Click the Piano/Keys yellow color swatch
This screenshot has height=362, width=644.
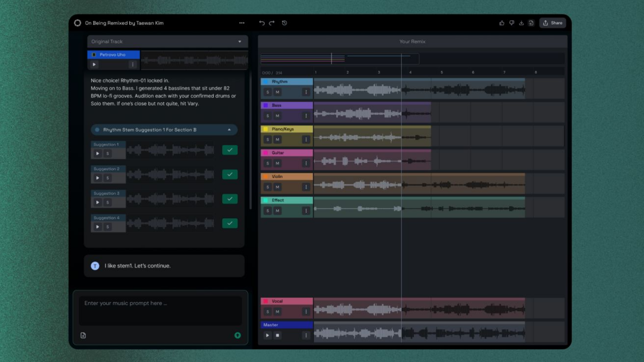coord(266,129)
